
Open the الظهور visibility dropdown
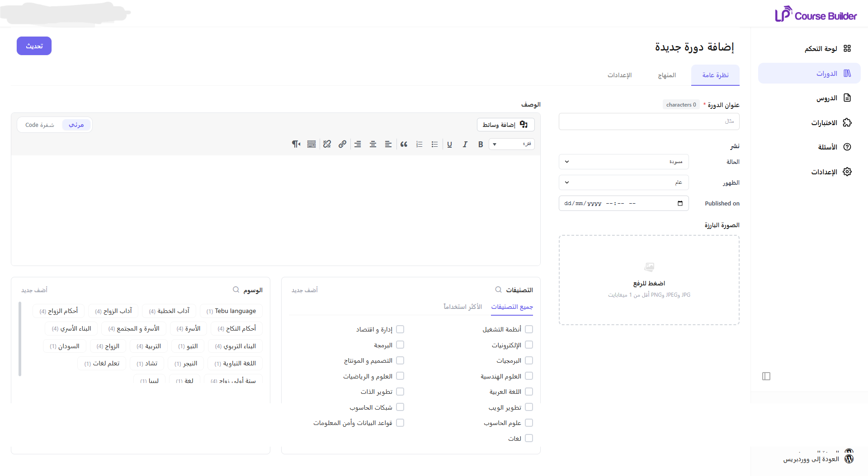tap(624, 182)
